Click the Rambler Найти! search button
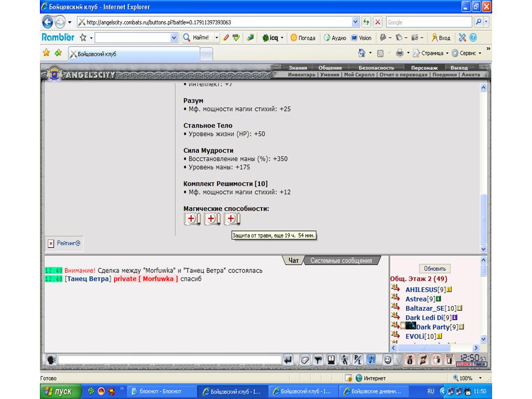The height and width of the screenshot is (399, 532). pos(197,38)
